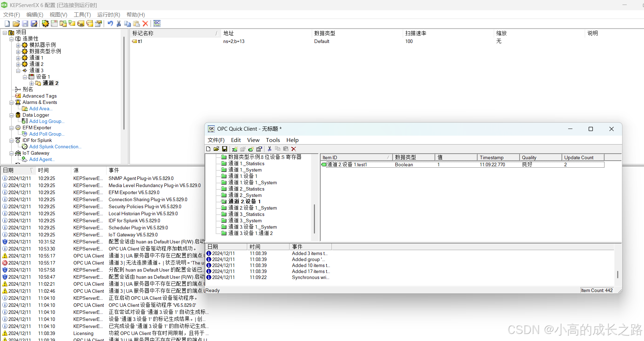Click New project icon in KEPServerEX toolbar
Viewport: 644px width, 341px height.
pyautogui.click(x=7, y=24)
